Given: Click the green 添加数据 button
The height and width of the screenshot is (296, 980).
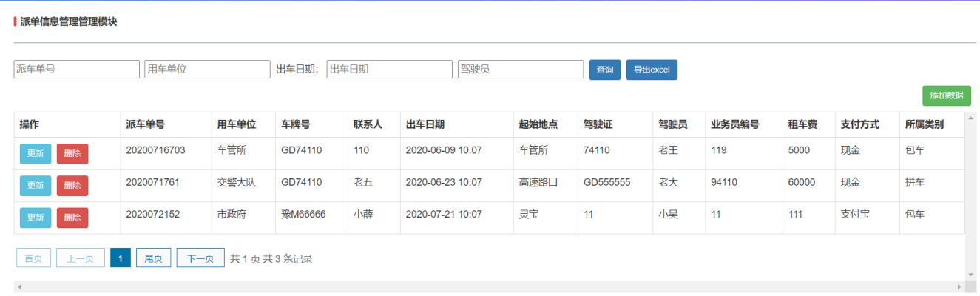Looking at the screenshot, I should click(946, 95).
